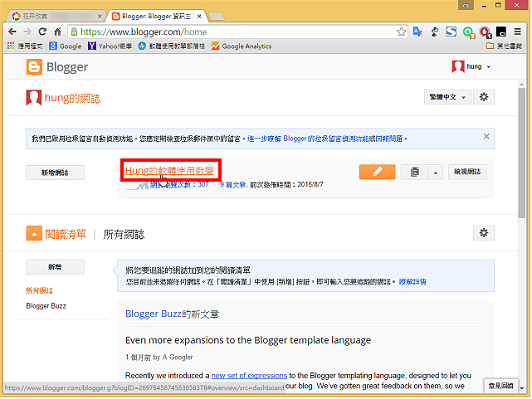Open the browser home page icon

(57, 32)
